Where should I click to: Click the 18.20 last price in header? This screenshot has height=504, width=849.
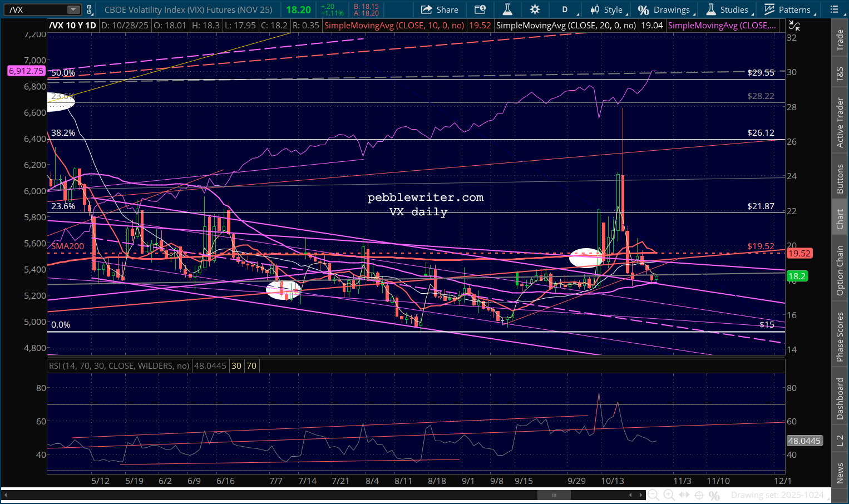click(299, 9)
